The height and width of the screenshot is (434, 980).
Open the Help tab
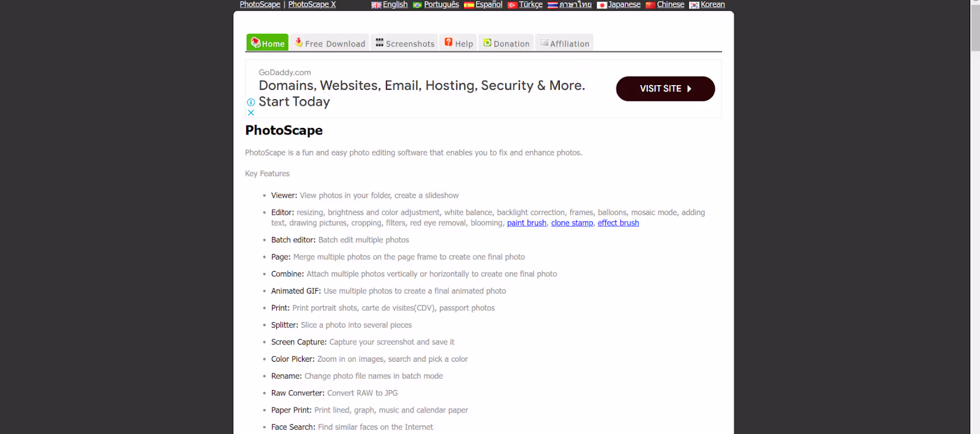click(458, 43)
